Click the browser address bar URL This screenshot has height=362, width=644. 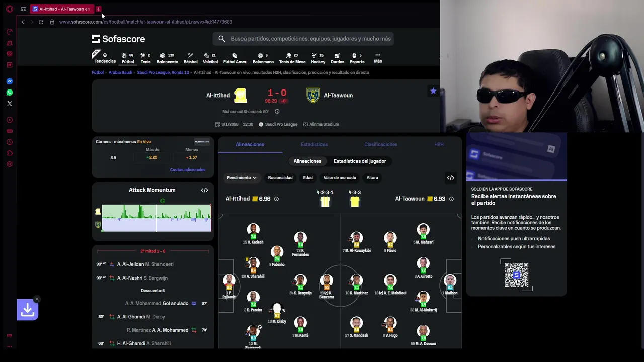[146, 22]
